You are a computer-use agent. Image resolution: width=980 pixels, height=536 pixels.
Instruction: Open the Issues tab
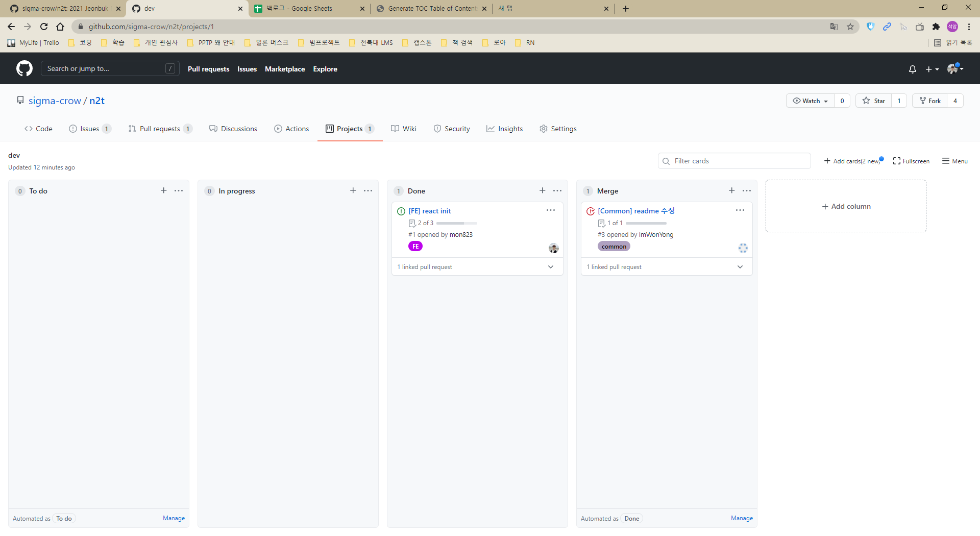(x=90, y=129)
